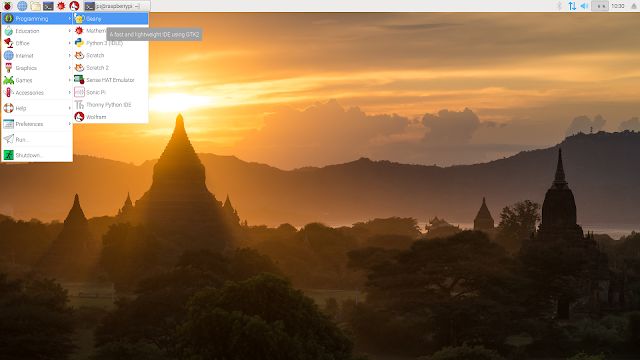
Task: Expand the Office menu category
Action: [x=37, y=43]
